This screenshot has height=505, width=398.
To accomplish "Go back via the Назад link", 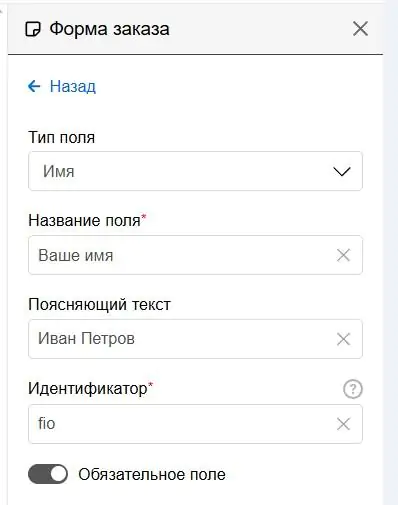I will (x=73, y=86).
